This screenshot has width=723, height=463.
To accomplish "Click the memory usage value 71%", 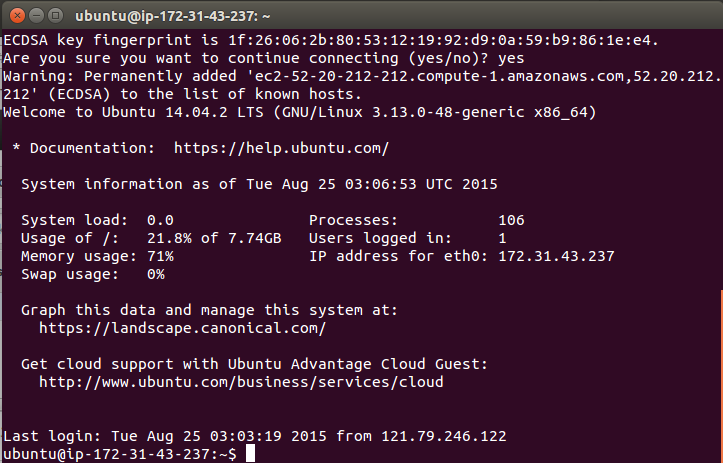I will [160, 256].
